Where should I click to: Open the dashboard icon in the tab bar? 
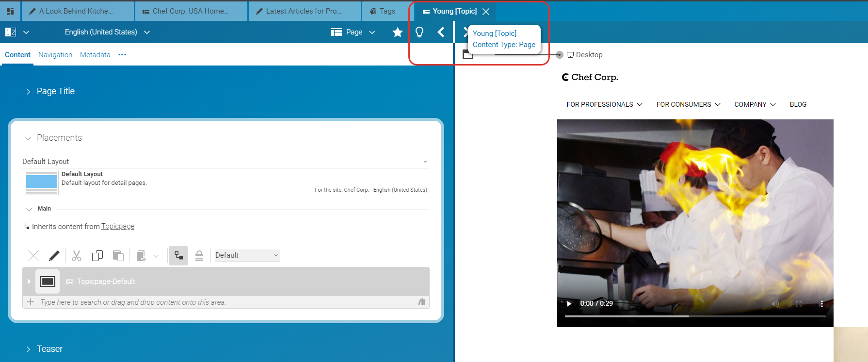pos(10,11)
